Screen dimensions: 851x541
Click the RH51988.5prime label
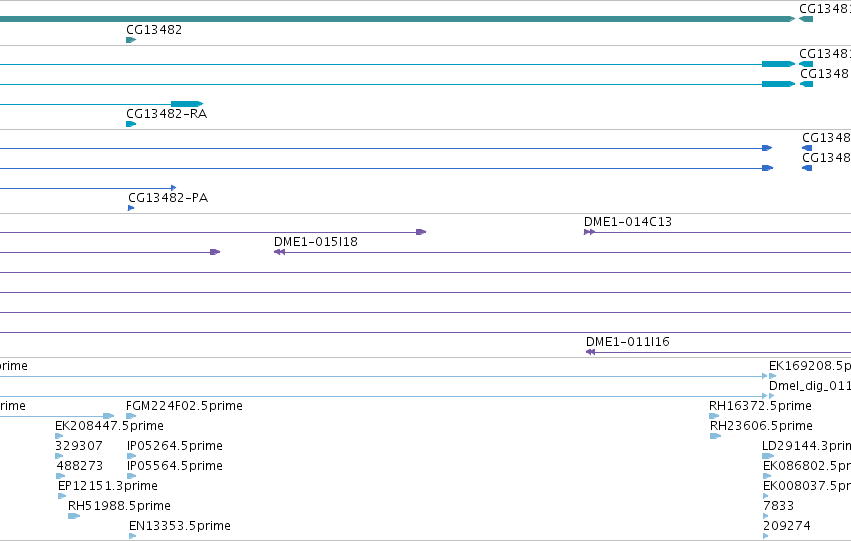(119, 506)
